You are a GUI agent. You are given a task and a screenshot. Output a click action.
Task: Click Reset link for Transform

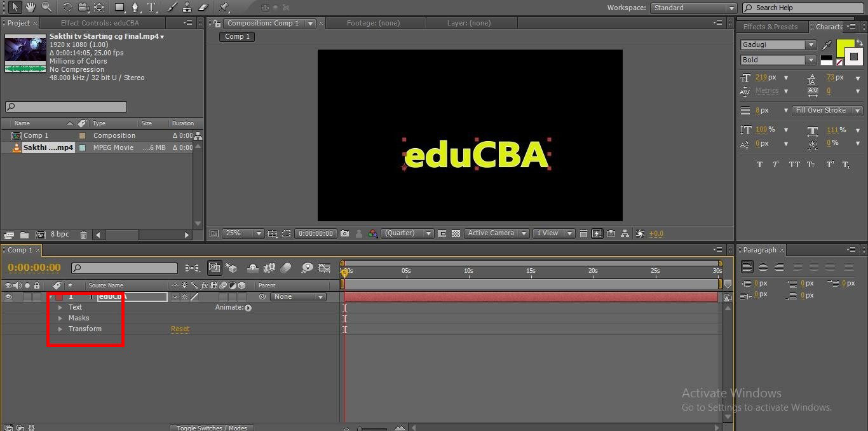click(x=180, y=329)
